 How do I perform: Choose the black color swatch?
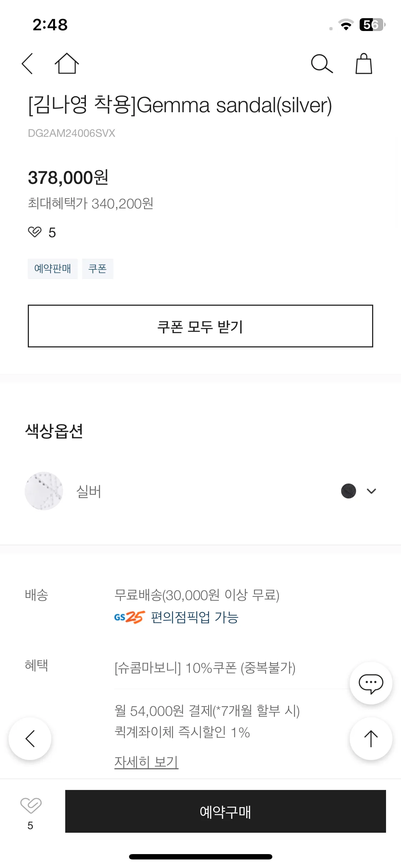point(349,491)
